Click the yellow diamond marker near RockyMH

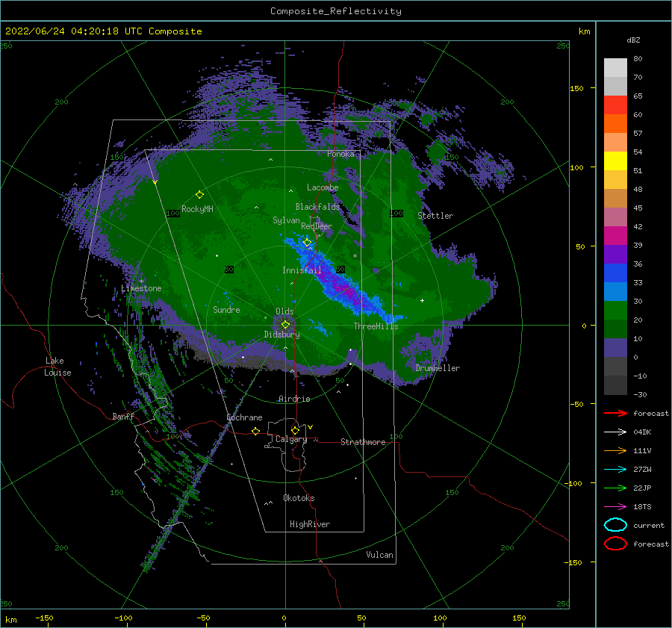point(199,195)
